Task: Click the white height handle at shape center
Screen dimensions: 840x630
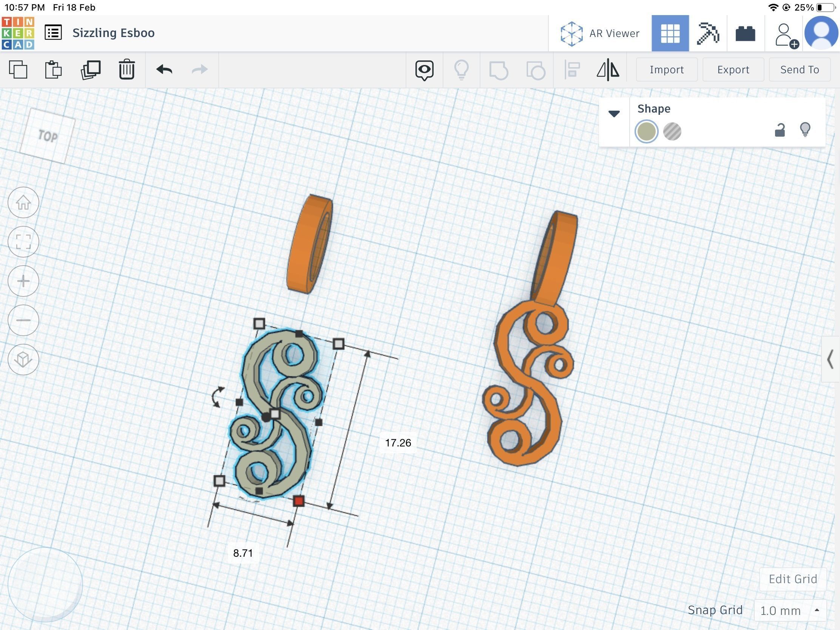Action: click(x=275, y=414)
